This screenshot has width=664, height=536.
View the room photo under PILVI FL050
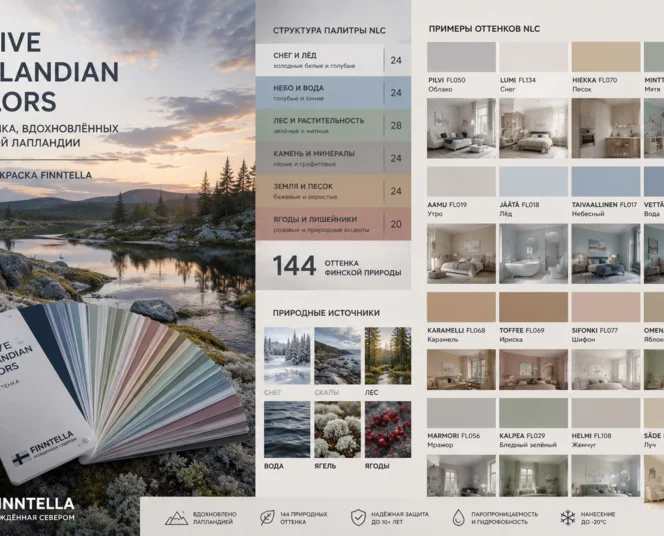(x=461, y=128)
